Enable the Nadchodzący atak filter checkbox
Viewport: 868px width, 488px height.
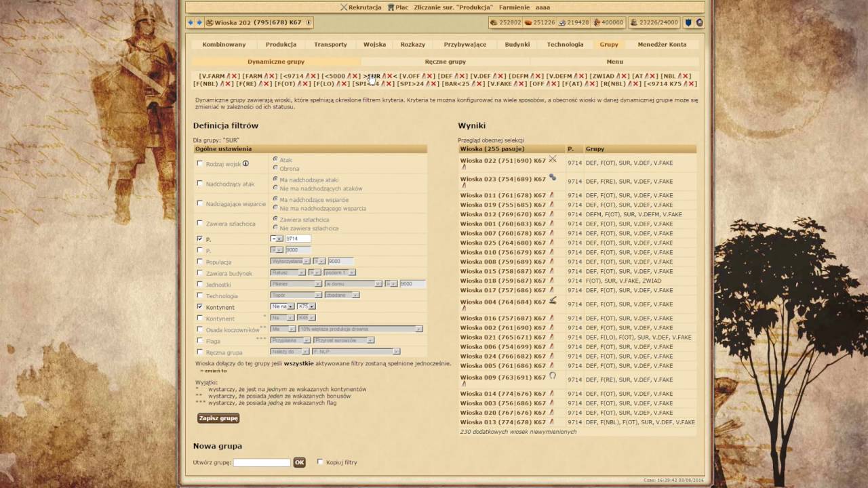click(x=199, y=183)
